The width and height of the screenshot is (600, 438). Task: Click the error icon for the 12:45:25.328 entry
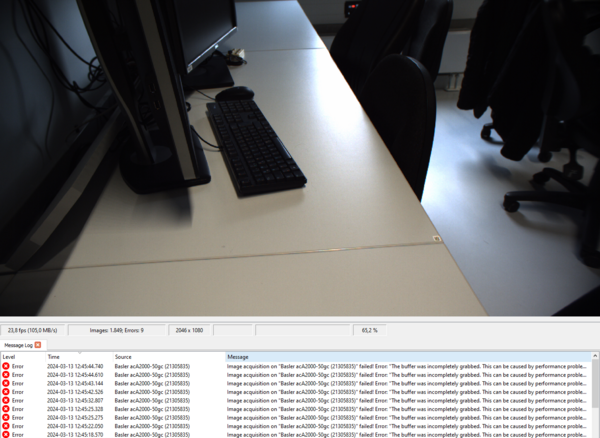[6, 409]
